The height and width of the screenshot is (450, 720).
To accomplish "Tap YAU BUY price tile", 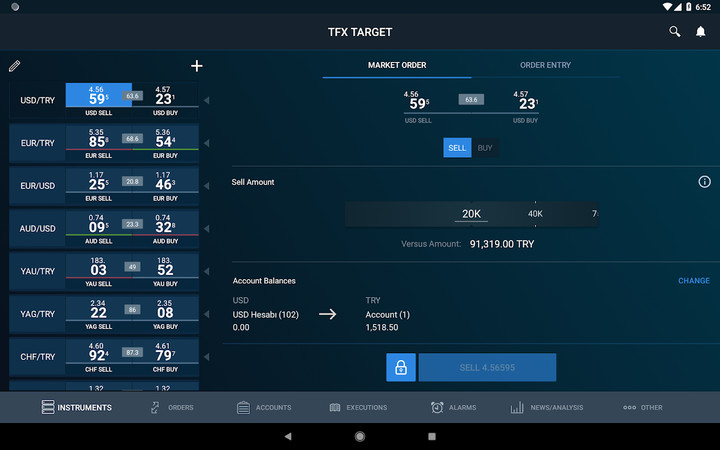I will 165,271.
